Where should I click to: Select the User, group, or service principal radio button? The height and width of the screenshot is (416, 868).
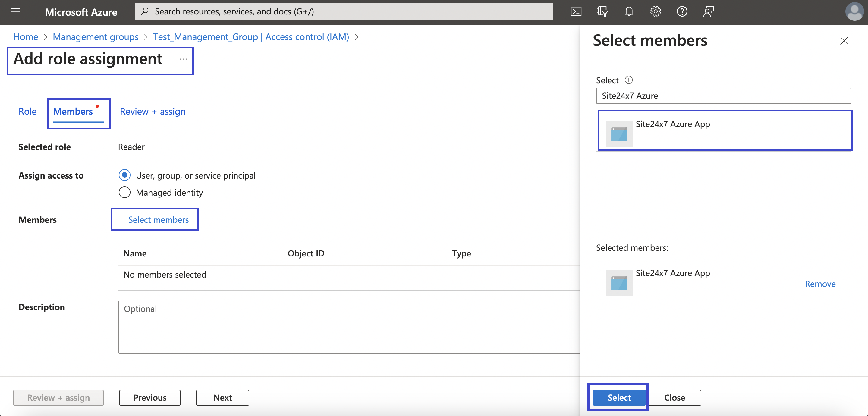[124, 175]
